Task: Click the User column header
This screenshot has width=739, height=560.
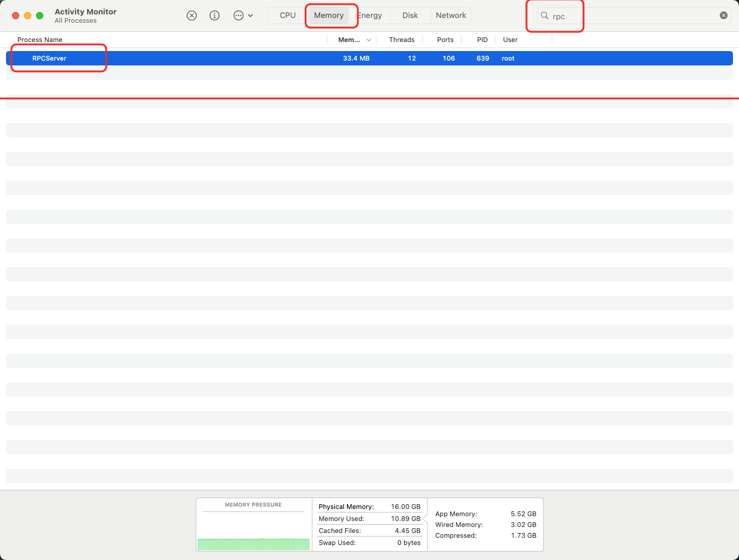Action: click(x=510, y=40)
